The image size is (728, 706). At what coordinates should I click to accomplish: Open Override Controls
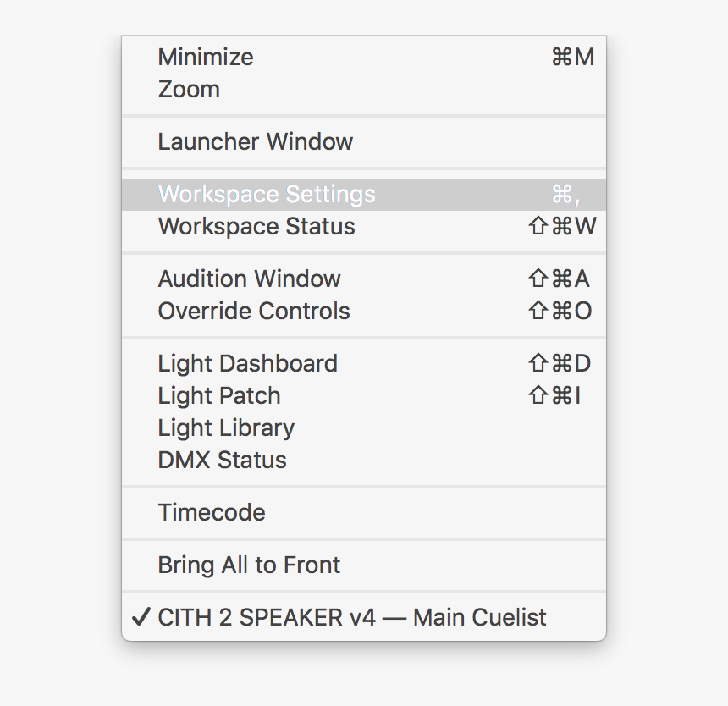click(254, 311)
